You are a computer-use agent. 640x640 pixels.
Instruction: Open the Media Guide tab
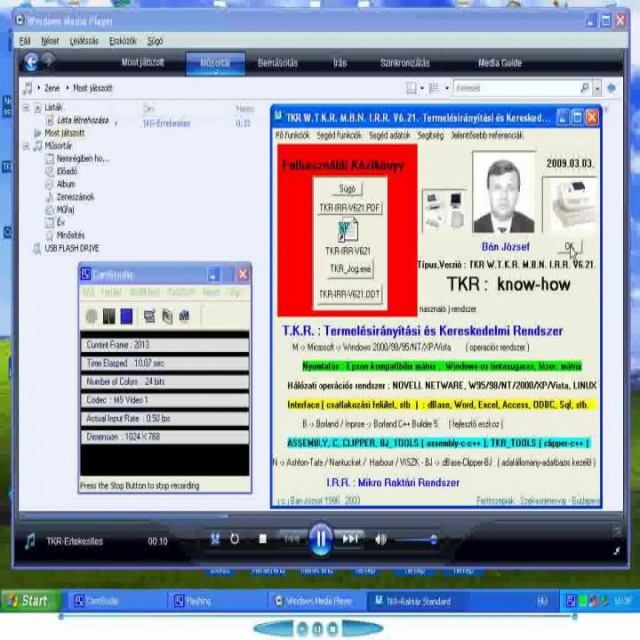500,63
